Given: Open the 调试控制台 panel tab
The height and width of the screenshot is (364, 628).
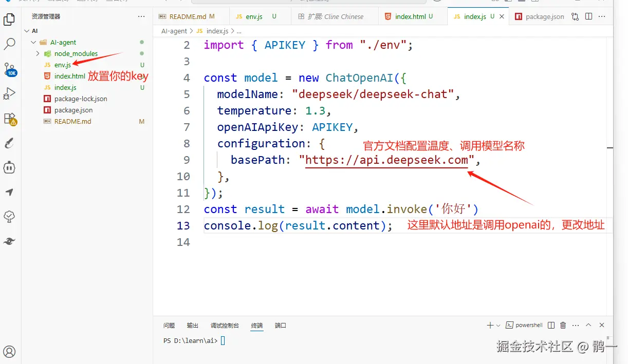Looking at the screenshot, I should tap(225, 325).
